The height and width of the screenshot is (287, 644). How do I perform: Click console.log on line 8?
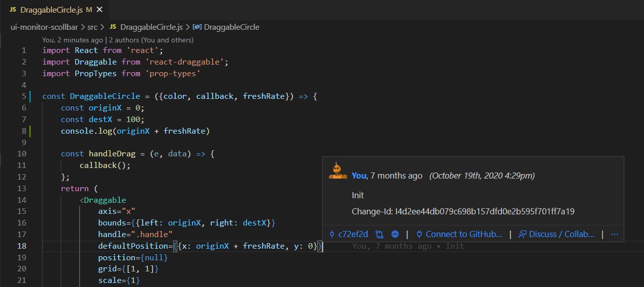coord(86,131)
